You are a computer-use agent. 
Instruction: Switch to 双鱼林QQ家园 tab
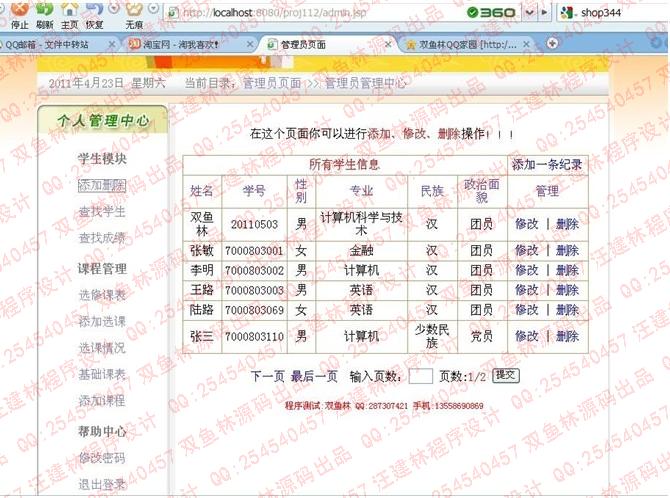pyautogui.click(x=467, y=44)
